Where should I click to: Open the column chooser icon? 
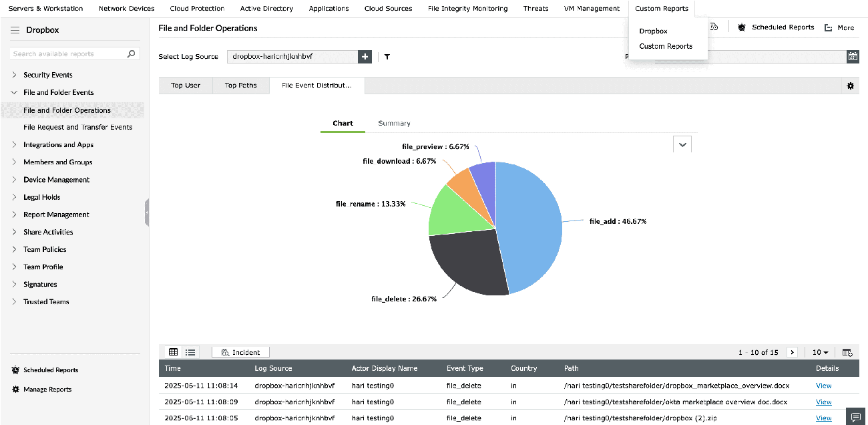pyautogui.click(x=847, y=352)
